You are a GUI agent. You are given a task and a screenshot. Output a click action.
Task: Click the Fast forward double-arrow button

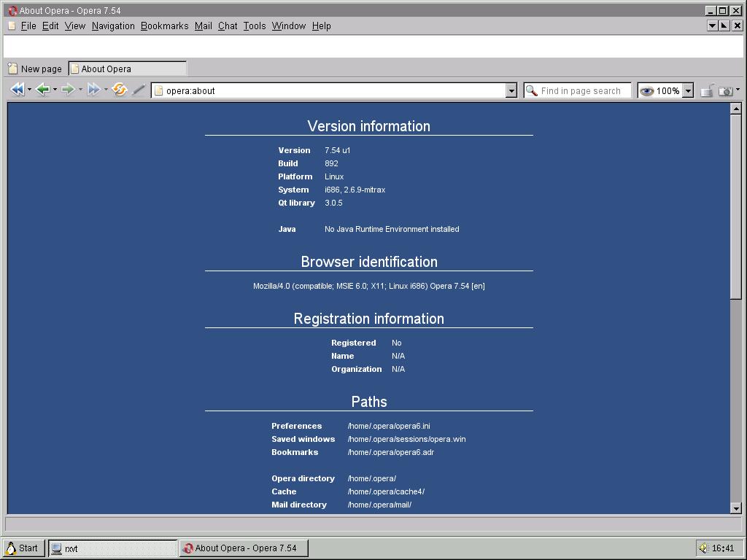coord(94,90)
